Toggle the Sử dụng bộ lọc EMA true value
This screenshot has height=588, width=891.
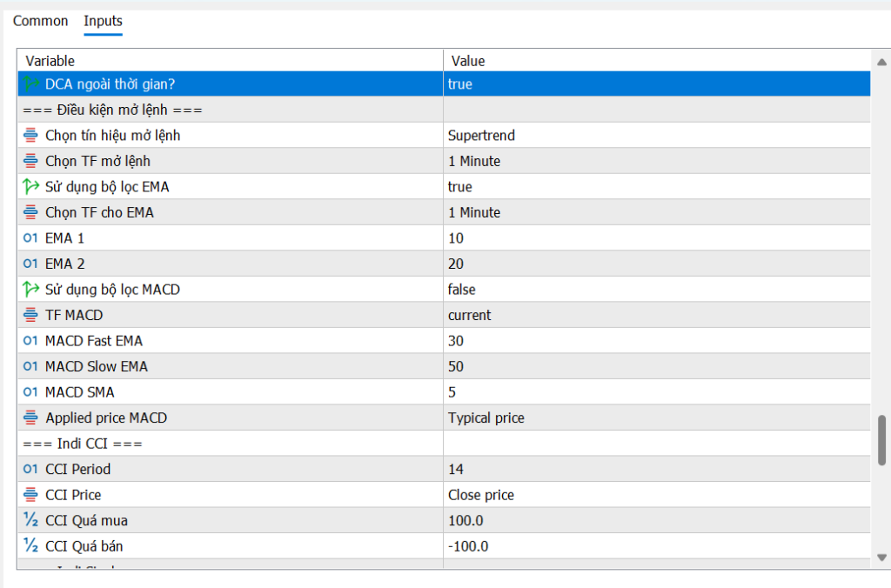[459, 187]
